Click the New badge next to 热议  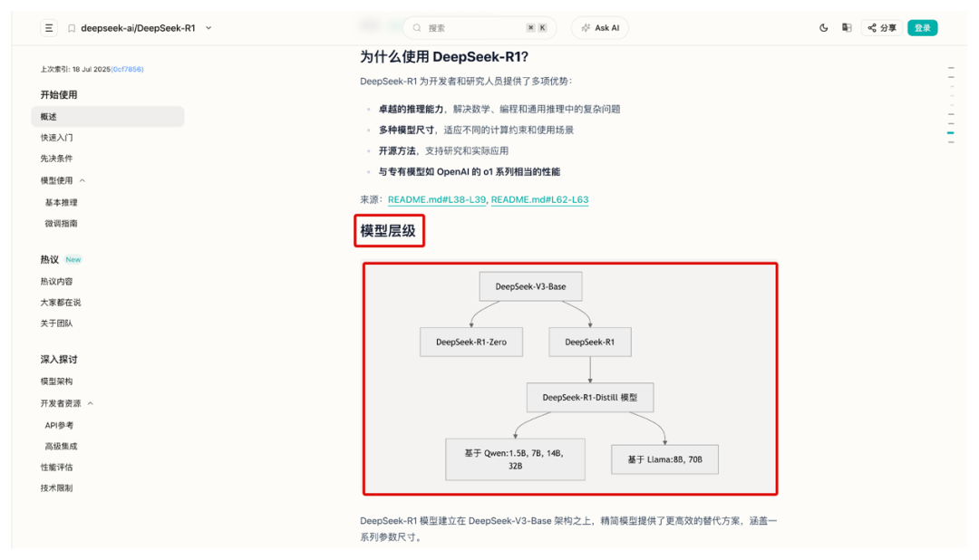click(72, 258)
